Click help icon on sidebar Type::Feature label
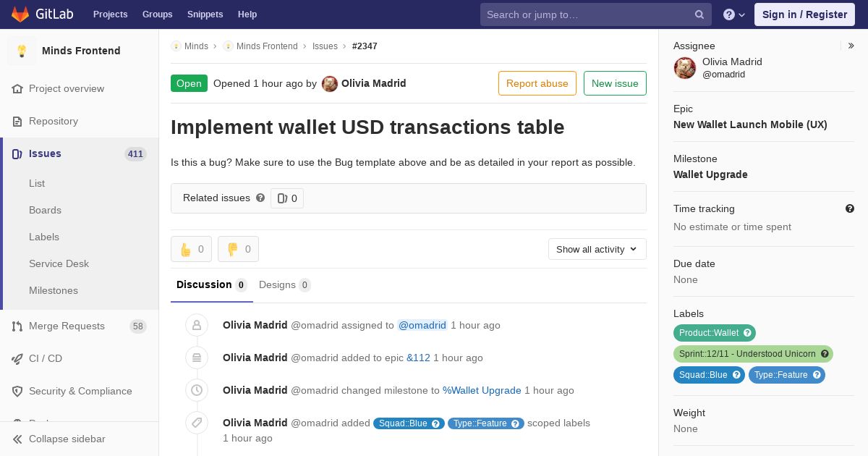 [x=817, y=375]
